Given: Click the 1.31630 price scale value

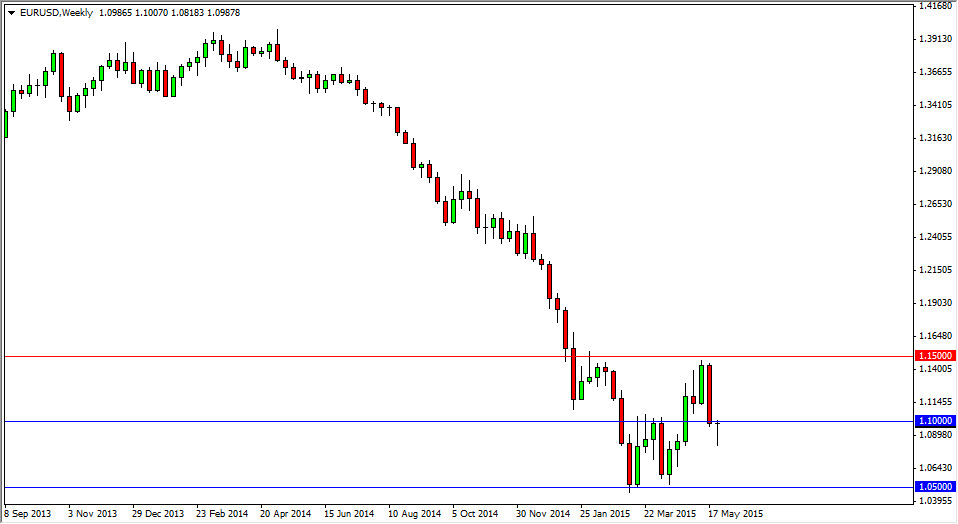Looking at the screenshot, I should [x=935, y=138].
